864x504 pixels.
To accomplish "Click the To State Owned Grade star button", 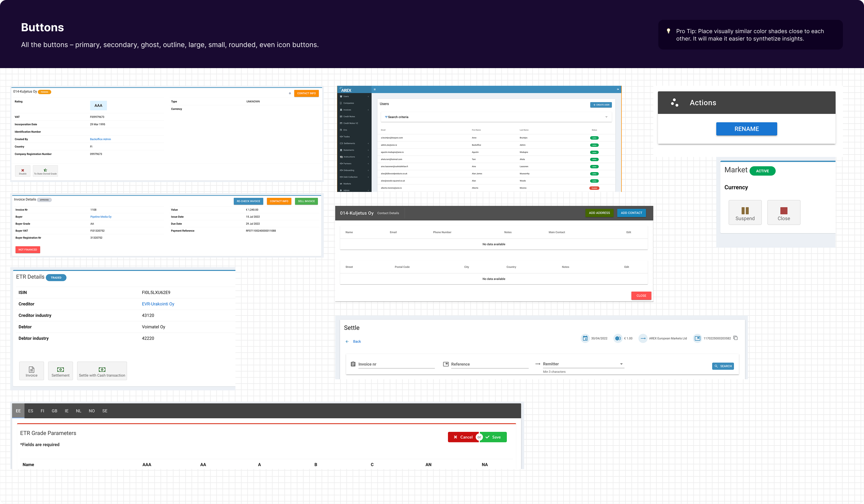I will [45, 171].
